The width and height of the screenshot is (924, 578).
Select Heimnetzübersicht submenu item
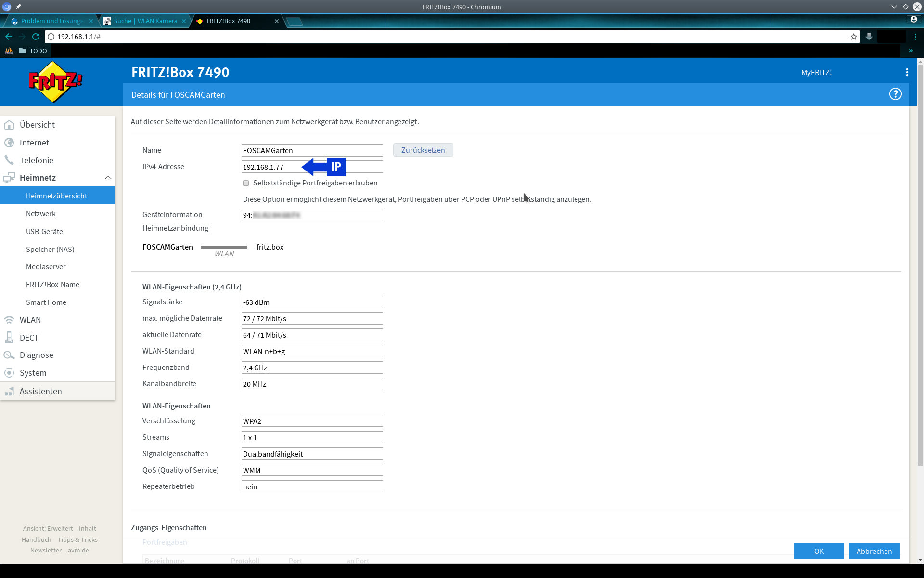tap(58, 196)
